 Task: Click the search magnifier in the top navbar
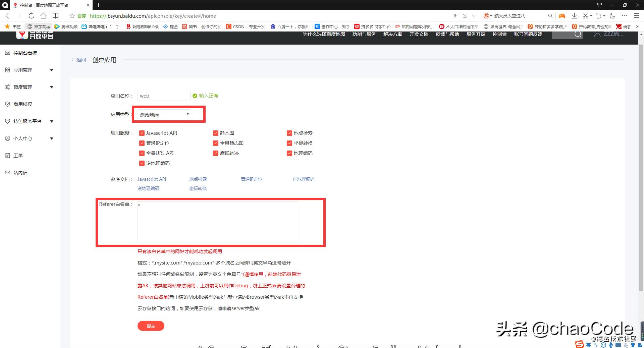[578, 34]
